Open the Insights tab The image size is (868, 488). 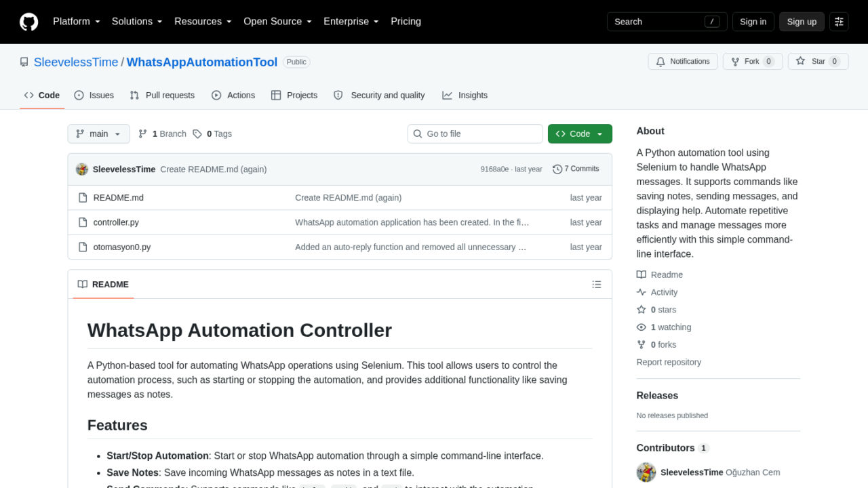(x=465, y=96)
